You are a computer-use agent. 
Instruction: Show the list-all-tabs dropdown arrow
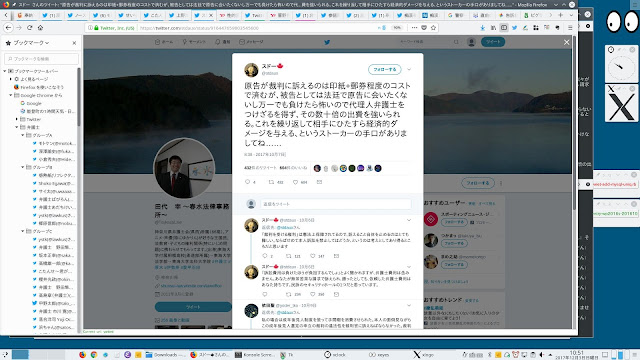click(571, 15)
